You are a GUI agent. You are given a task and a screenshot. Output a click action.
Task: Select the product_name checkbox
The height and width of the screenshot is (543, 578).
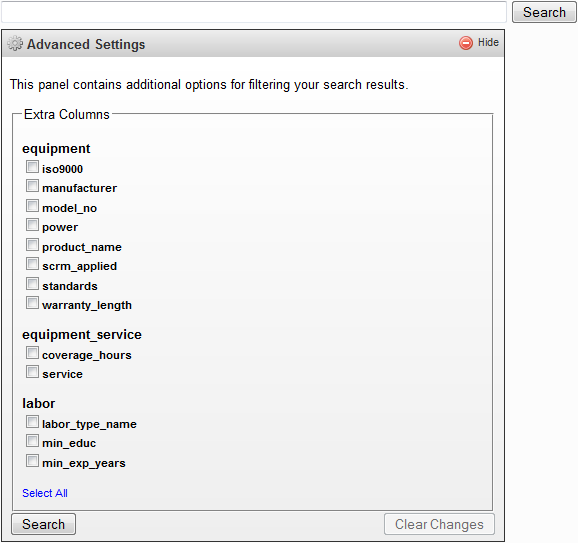tap(32, 245)
